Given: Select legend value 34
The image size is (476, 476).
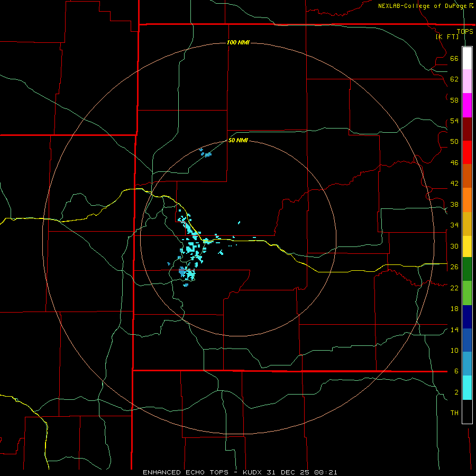Looking at the screenshot, I should coord(454,225).
